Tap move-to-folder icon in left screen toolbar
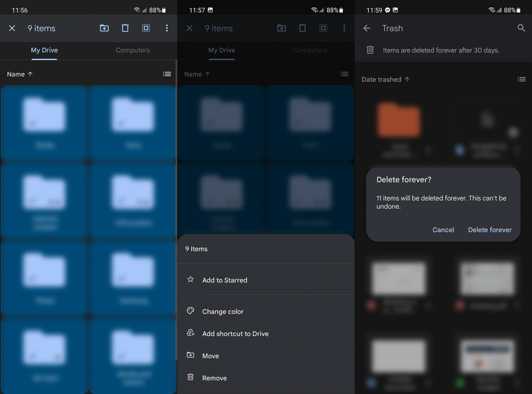532x394 pixels. (x=104, y=28)
